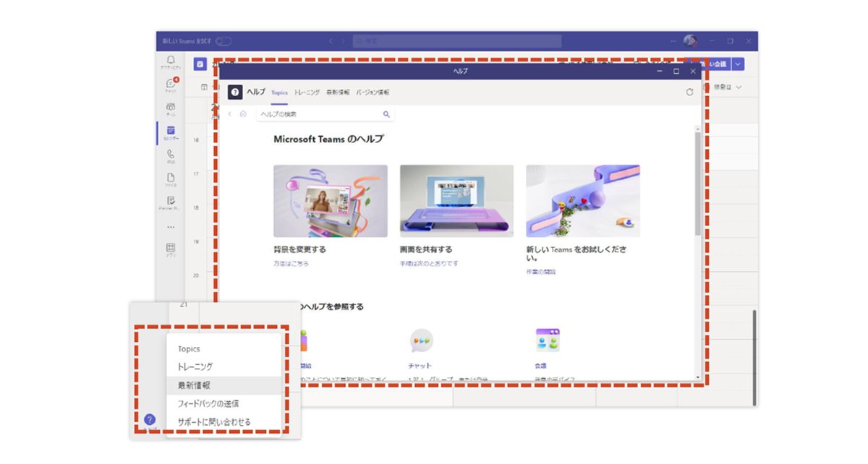Open the チャット help category link
This screenshot has height=464, width=868.
[x=420, y=366]
